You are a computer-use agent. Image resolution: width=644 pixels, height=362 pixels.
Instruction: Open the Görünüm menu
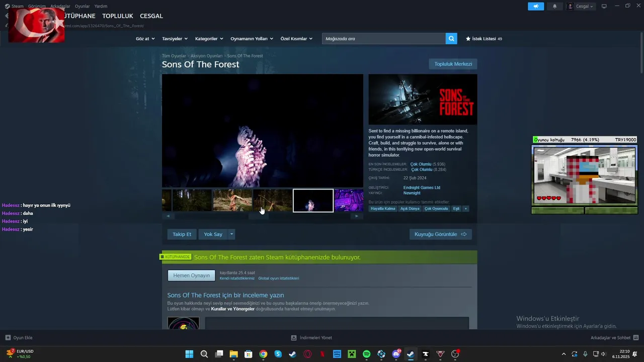(x=37, y=6)
